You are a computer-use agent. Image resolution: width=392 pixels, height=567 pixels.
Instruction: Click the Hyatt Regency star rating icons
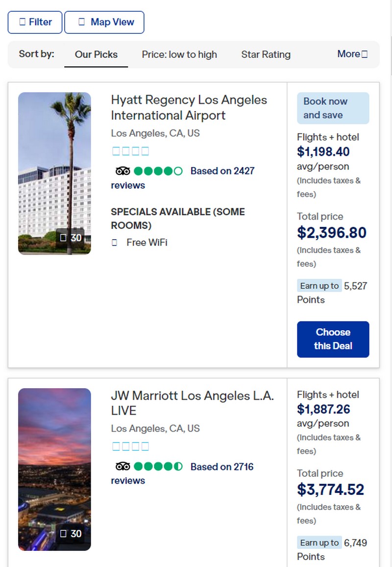(x=130, y=151)
